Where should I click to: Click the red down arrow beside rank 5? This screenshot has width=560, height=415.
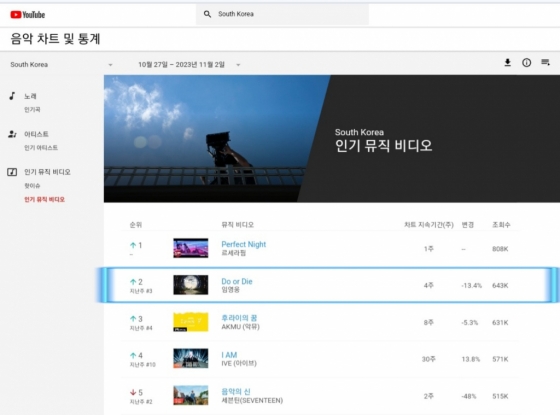tap(133, 392)
